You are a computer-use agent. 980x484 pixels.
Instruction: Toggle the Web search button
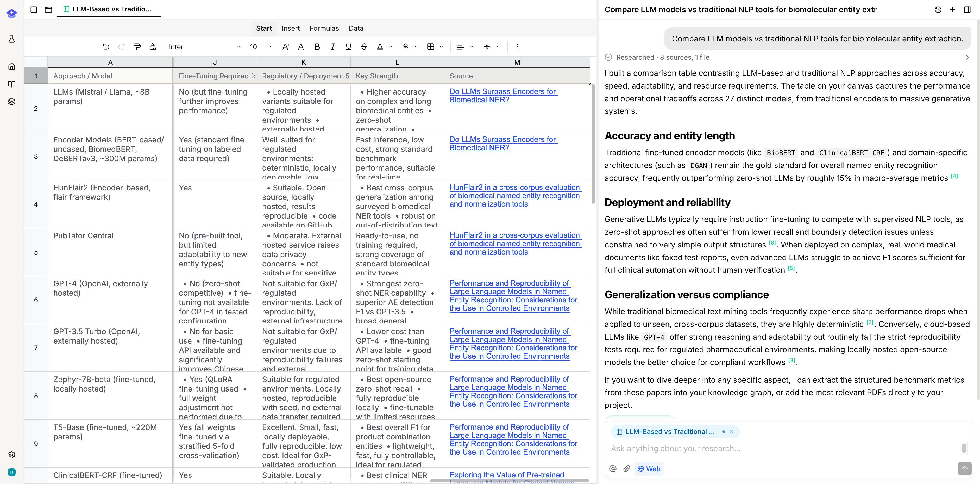(x=649, y=469)
